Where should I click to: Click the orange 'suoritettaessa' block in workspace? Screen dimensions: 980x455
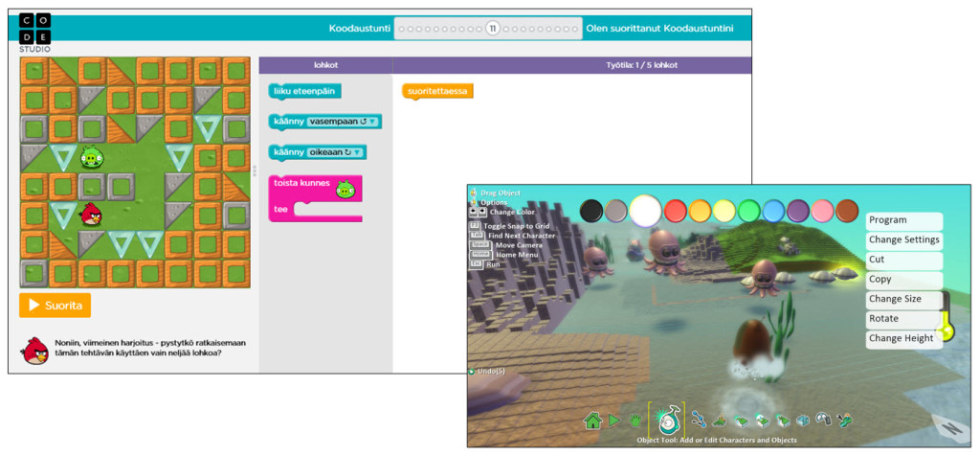click(x=437, y=92)
